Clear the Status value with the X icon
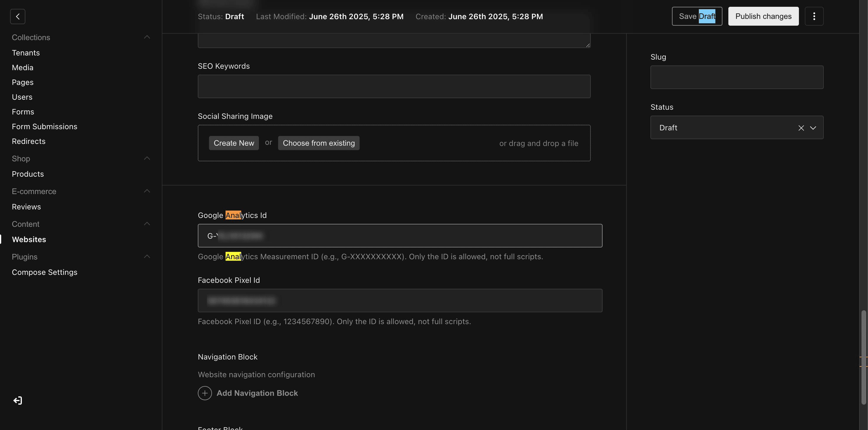 tap(801, 128)
